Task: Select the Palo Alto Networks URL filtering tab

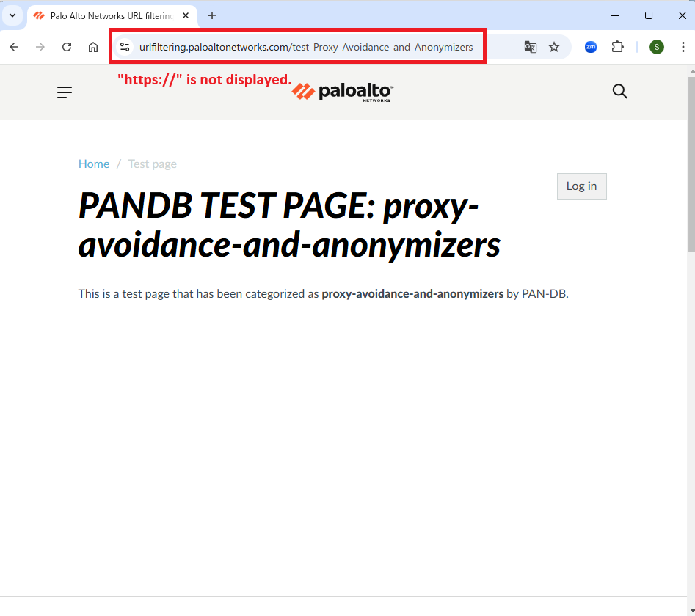Action: pos(111,16)
